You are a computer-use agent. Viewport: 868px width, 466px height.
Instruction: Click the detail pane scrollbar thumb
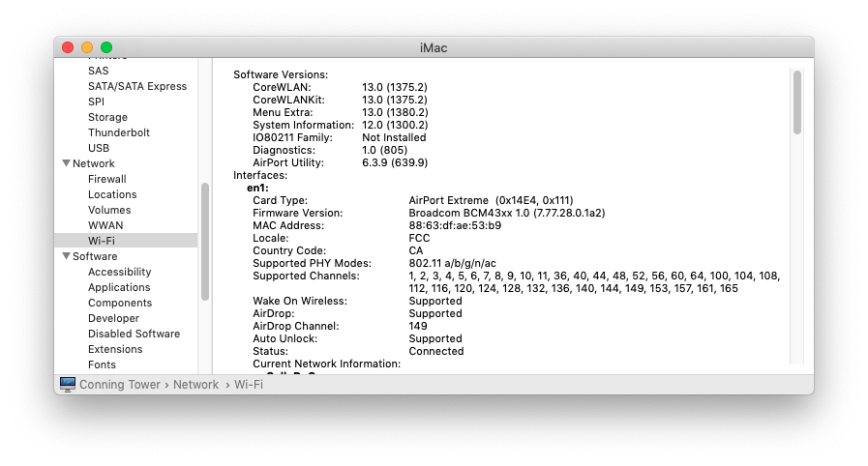coord(797,102)
